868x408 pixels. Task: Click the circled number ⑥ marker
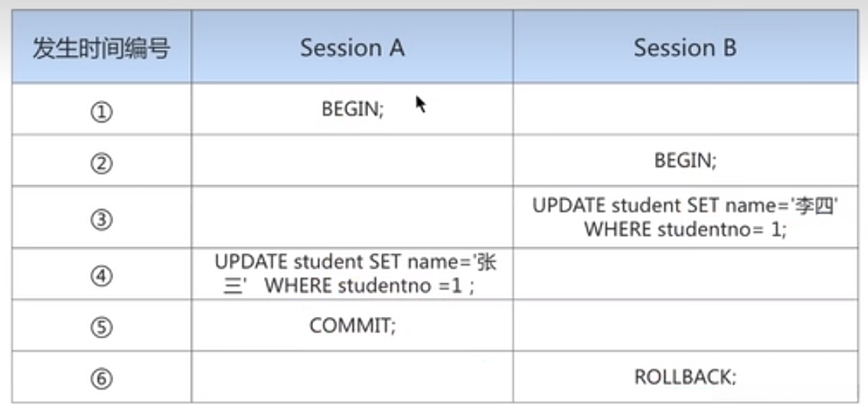[x=101, y=378]
